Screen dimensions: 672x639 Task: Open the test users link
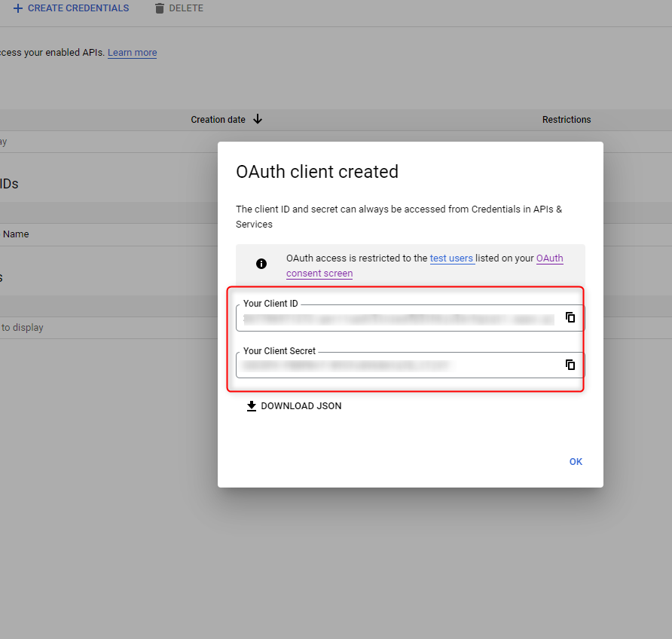[x=451, y=258]
